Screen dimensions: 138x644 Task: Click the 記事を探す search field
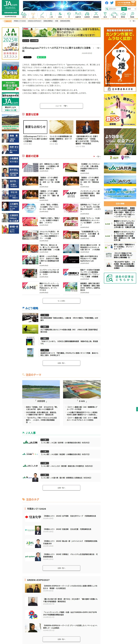click(113, 9)
